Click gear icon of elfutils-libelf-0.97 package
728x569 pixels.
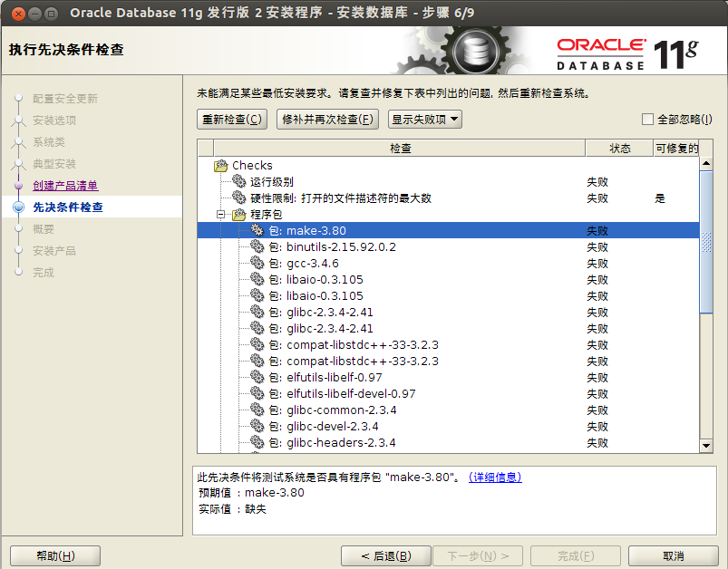257,377
